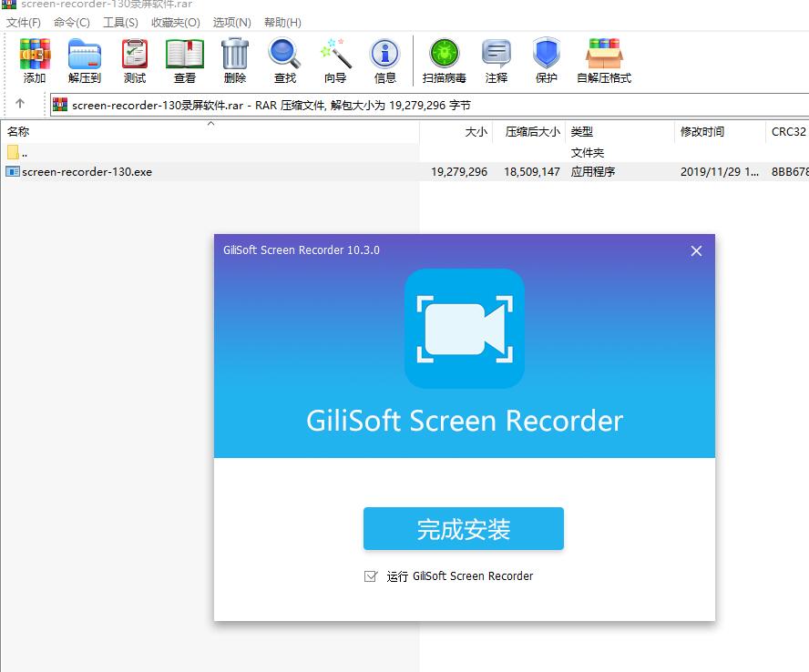Screen dimensions: 809x672
Task: Sort by 大小 column header
Action: pos(456,132)
